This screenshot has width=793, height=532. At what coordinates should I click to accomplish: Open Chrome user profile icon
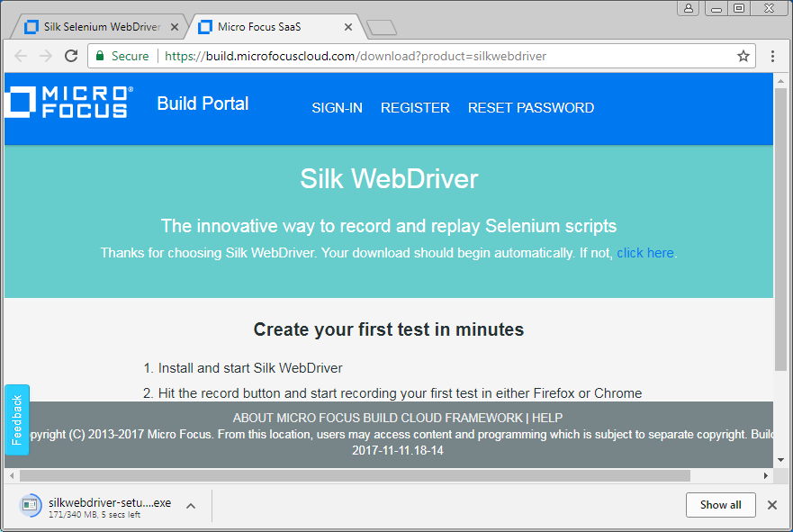point(689,8)
